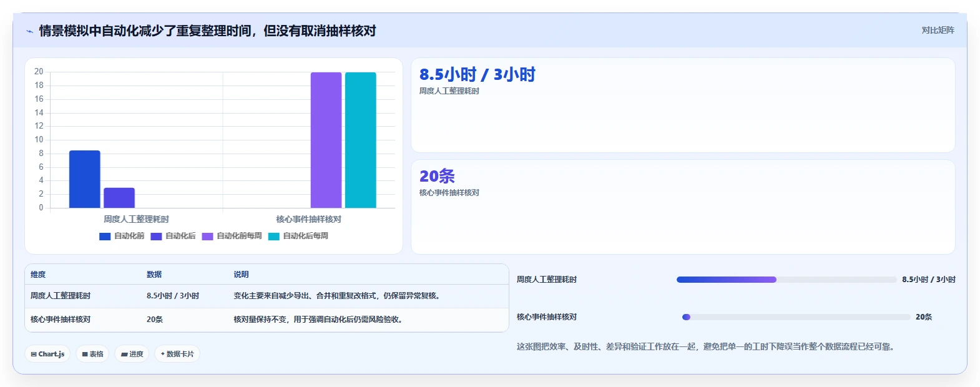Click the 进度 tag chip

[x=132, y=354]
